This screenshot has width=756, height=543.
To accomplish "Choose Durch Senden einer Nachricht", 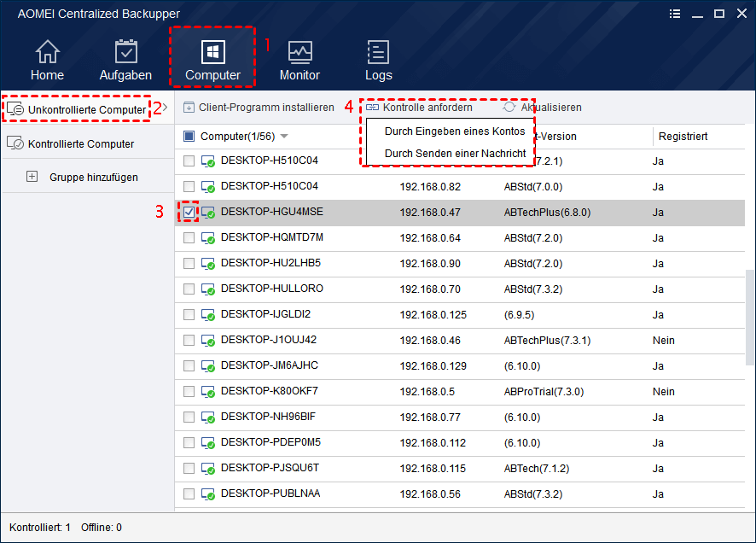I will point(455,154).
